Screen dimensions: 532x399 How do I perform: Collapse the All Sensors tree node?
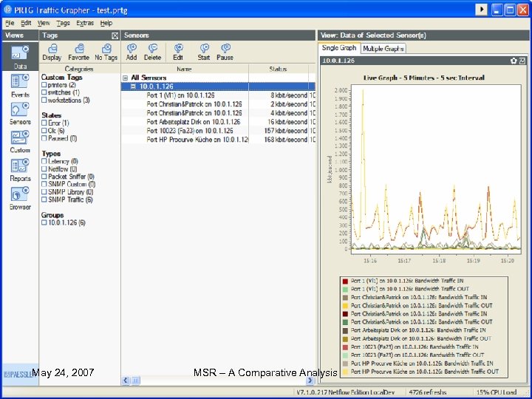[x=126, y=78]
